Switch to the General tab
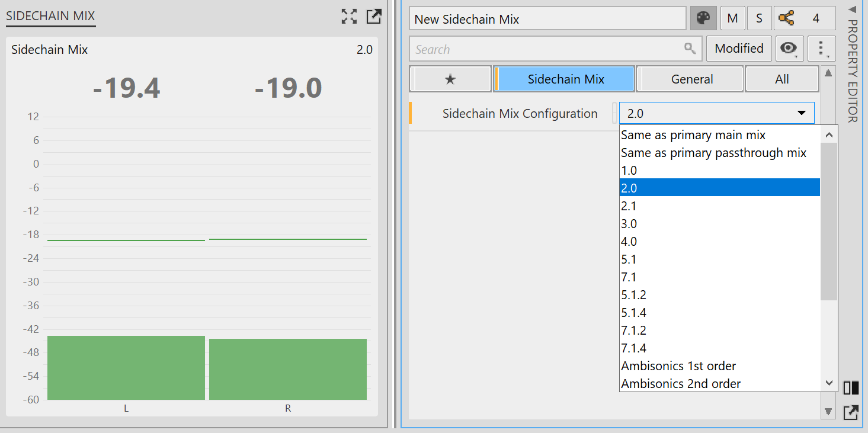 691,79
